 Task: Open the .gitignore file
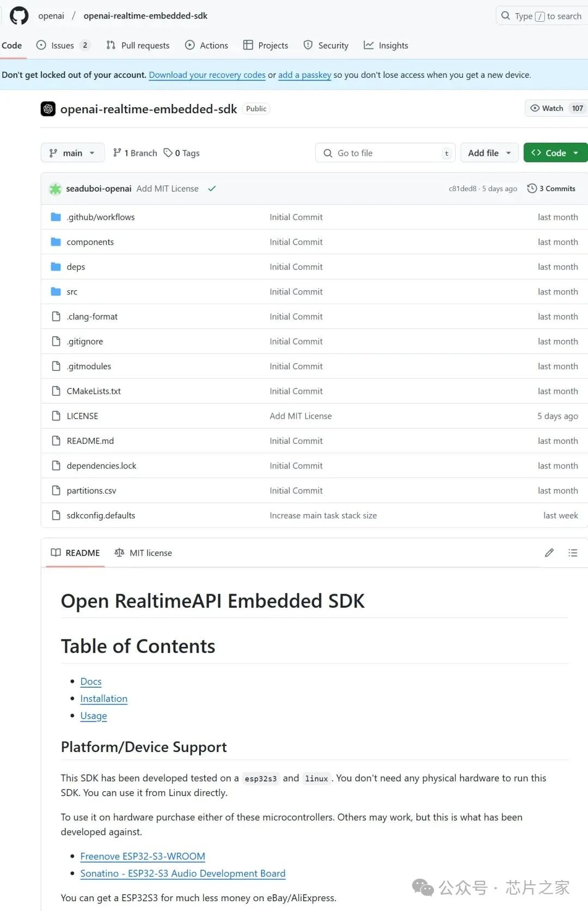[85, 341]
